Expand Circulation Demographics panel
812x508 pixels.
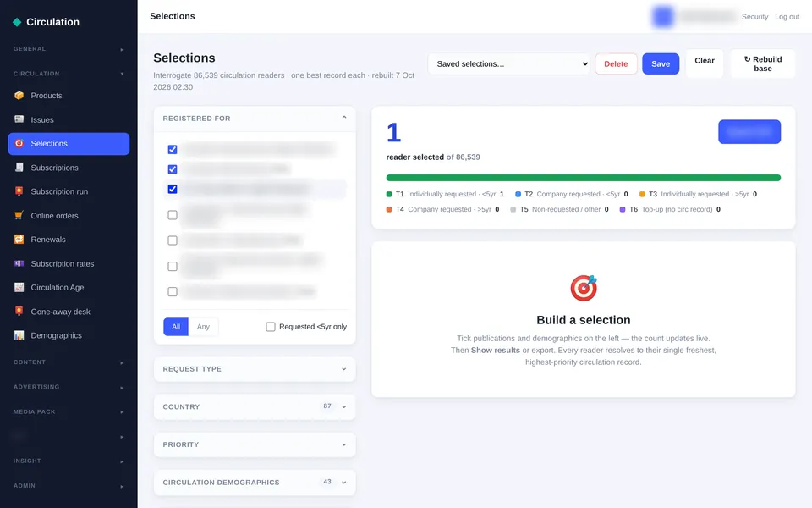[x=255, y=482]
